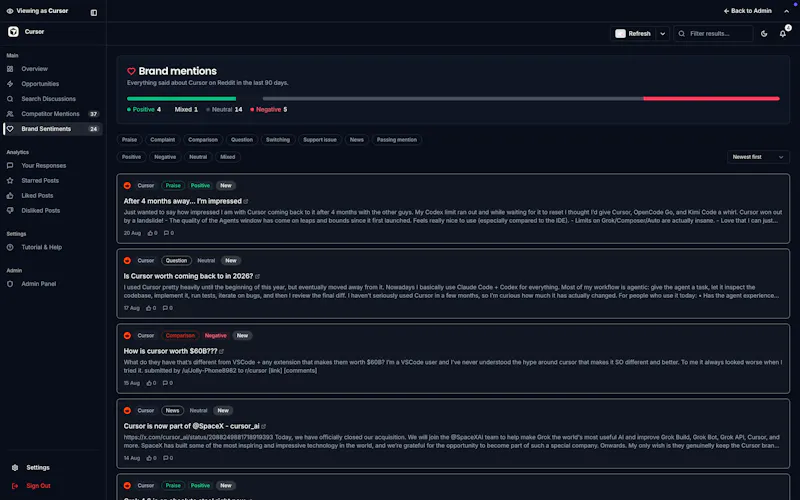Toggle the Passing mention filter chip
The width and height of the screenshot is (800, 500).
point(396,140)
